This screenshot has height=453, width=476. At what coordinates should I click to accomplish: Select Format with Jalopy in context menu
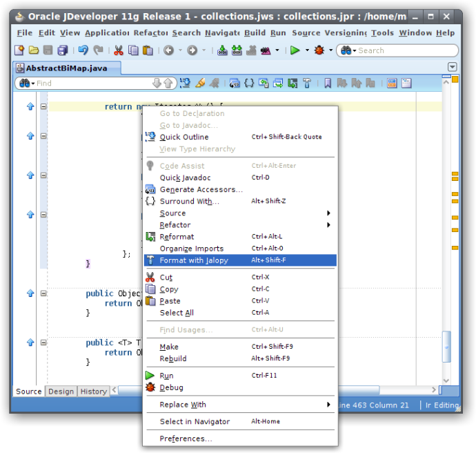(x=240, y=260)
